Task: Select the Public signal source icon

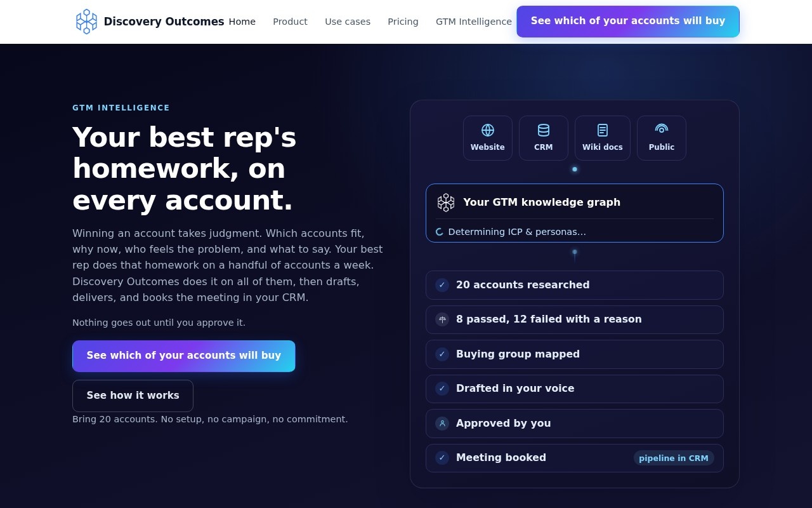Action: 662,130
